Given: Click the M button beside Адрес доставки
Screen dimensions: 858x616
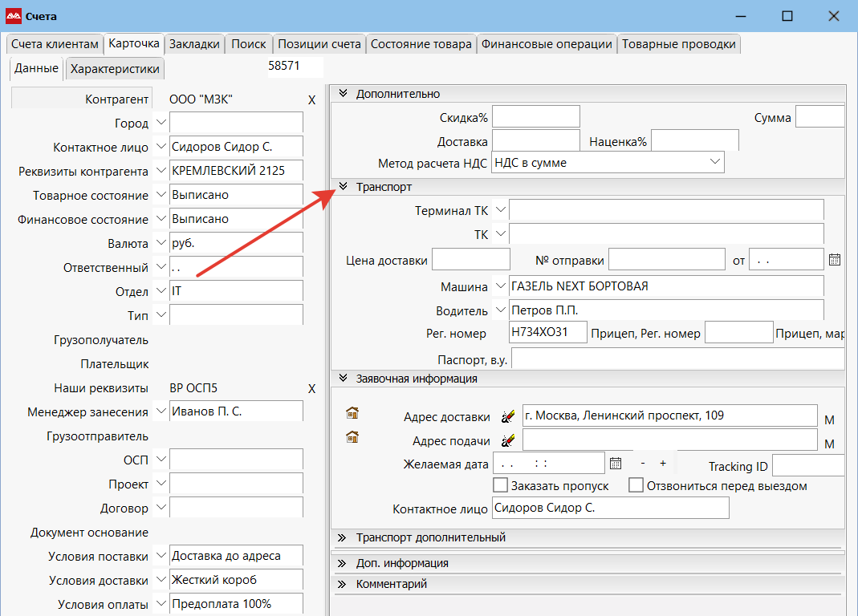Looking at the screenshot, I should tap(829, 419).
